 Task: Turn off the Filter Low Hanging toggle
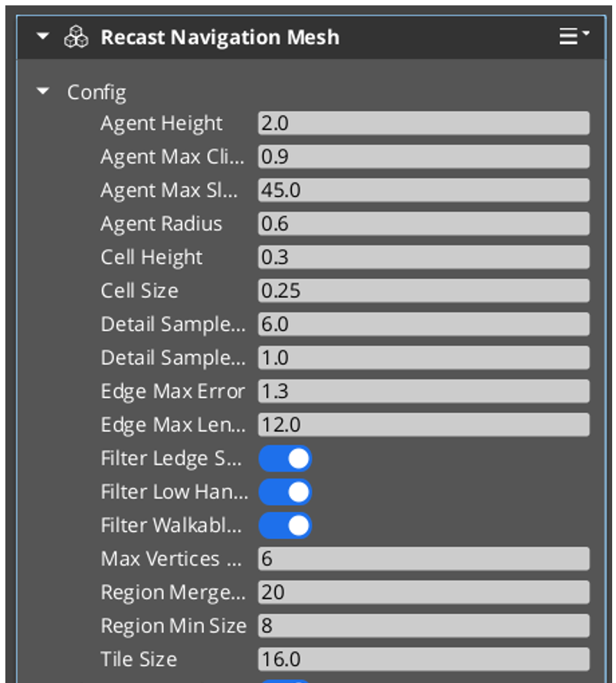coord(284,491)
